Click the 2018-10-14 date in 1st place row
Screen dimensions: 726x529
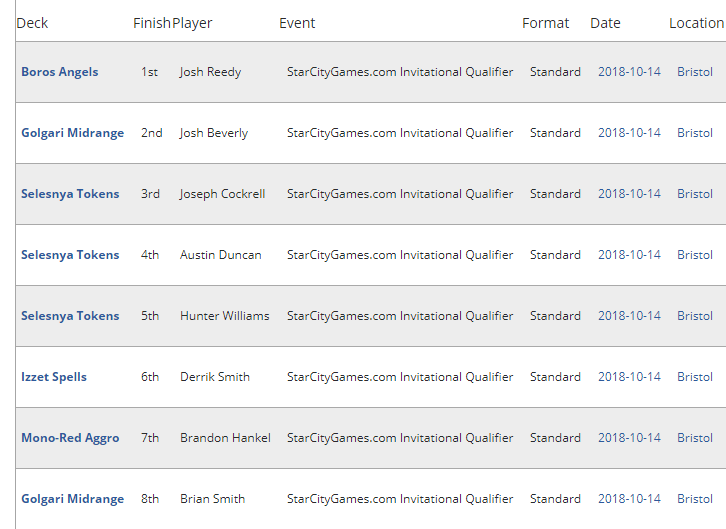tap(629, 72)
